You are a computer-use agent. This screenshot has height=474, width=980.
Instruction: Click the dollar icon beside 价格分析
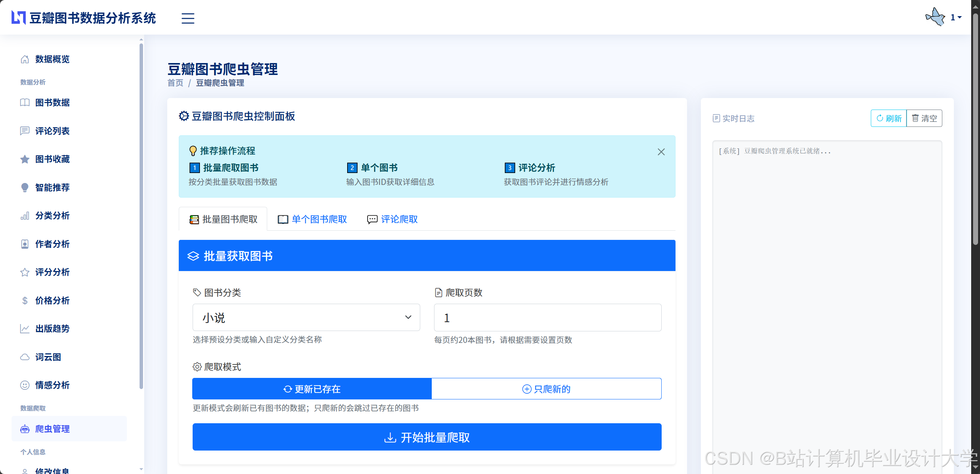(x=25, y=301)
